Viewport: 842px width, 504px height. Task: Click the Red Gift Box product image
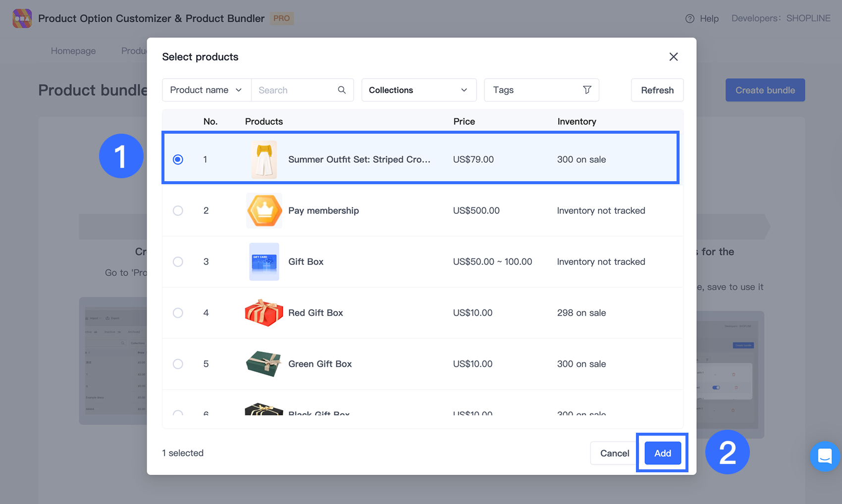coord(264,313)
